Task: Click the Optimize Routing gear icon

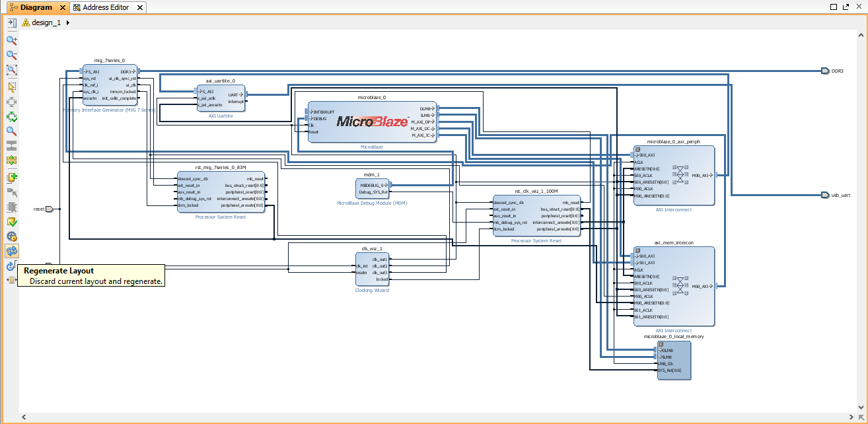Action: click(x=11, y=236)
